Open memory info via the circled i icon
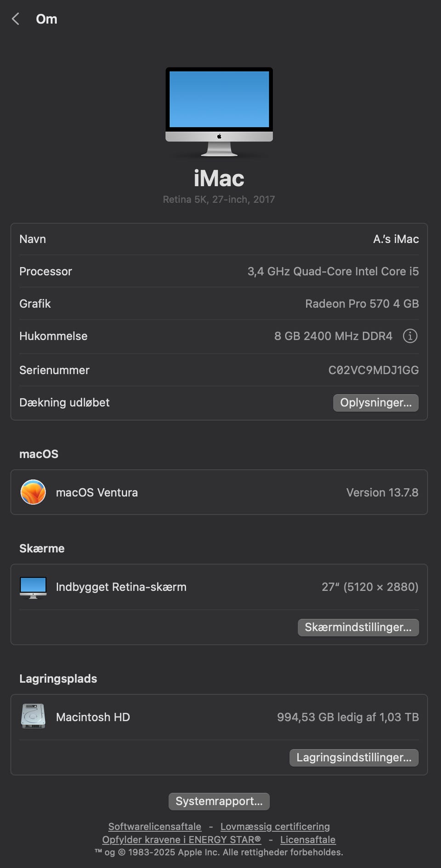Screen dimensions: 441x868 [x=410, y=336]
